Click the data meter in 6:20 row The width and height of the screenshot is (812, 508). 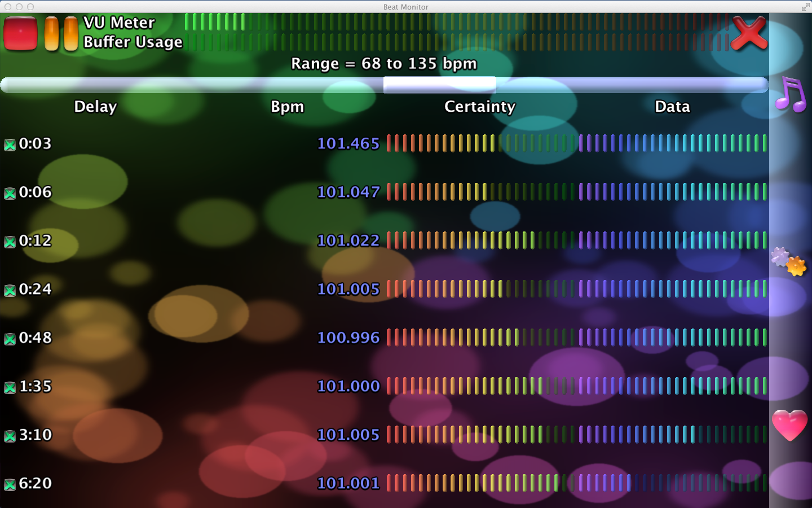pyautogui.click(x=673, y=483)
